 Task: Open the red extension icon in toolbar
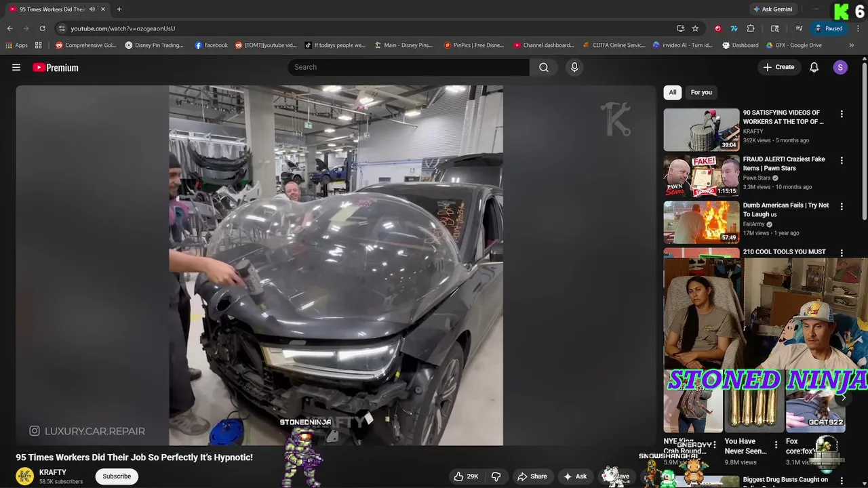717,28
